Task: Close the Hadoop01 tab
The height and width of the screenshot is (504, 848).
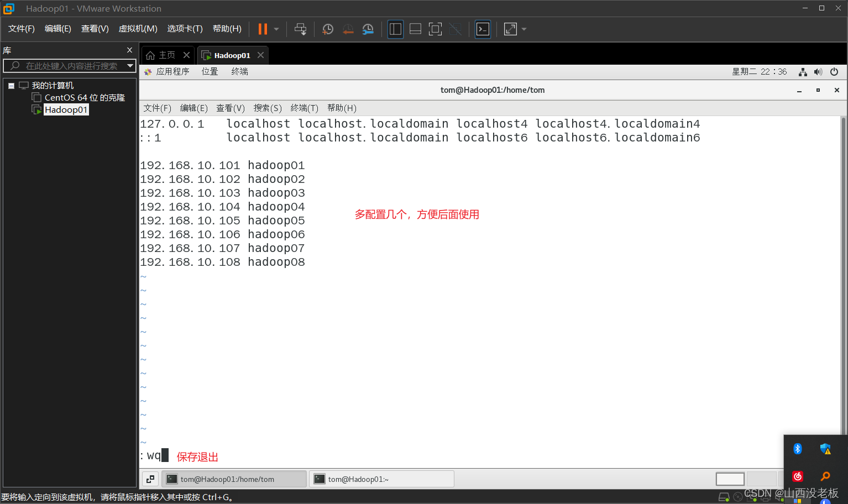Action: tap(260, 55)
